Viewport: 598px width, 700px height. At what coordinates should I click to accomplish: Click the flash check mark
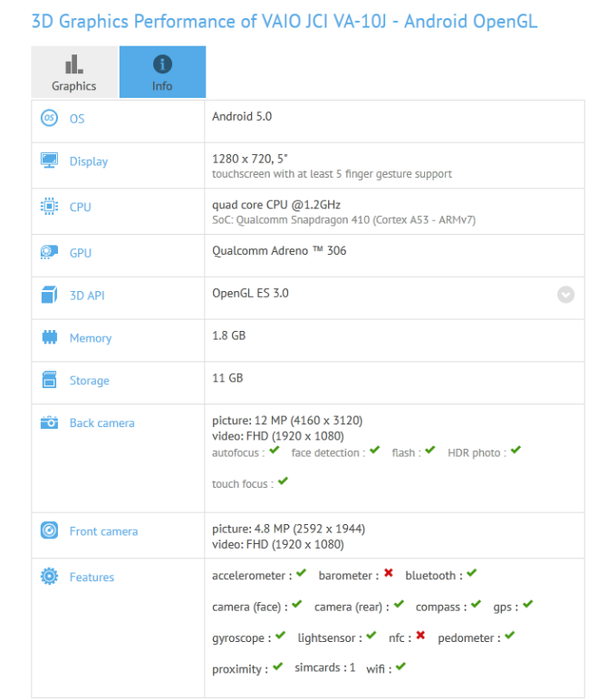click(x=429, y=450)
